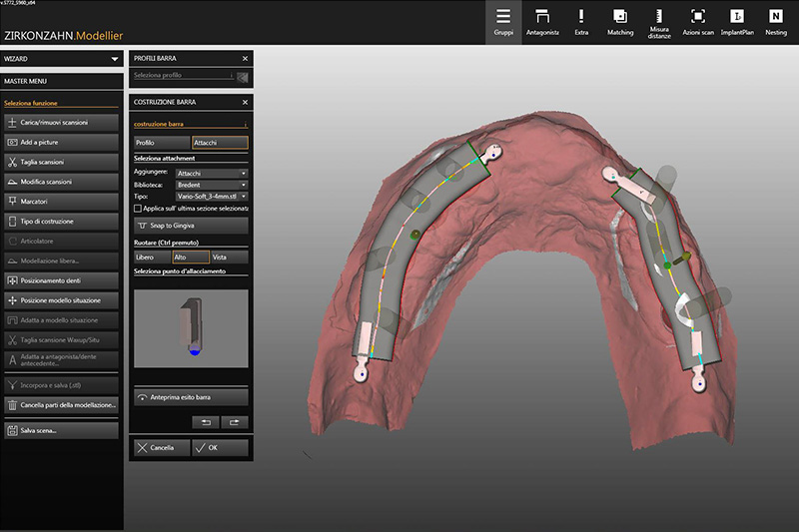799x532 pixels.
Task: Close the Costruzione Barra panel
Action: click(x=245, y=102)
